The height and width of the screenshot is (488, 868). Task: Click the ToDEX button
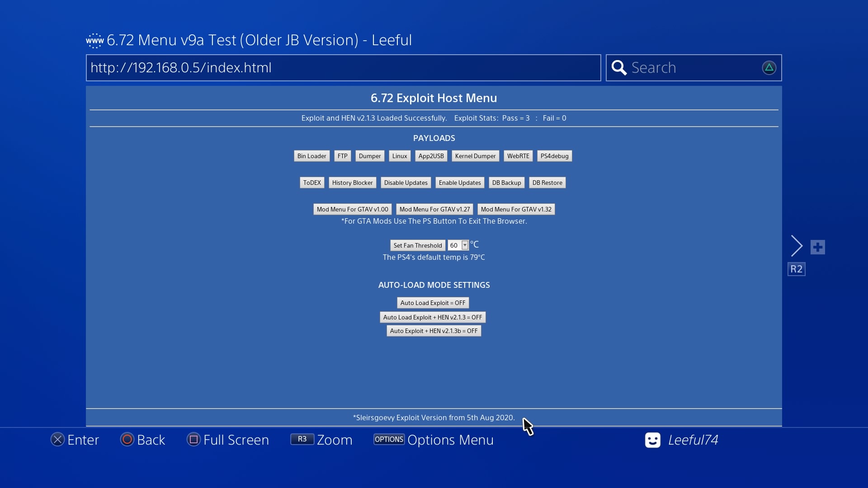(x=312, y=183)
